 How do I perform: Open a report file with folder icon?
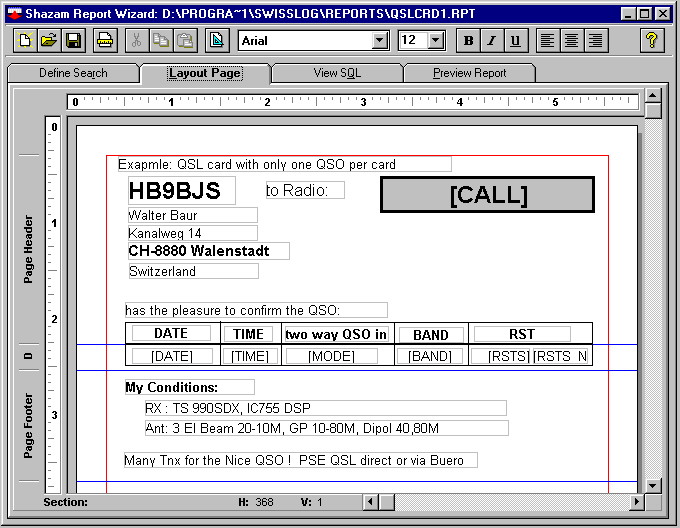(48, 41)
